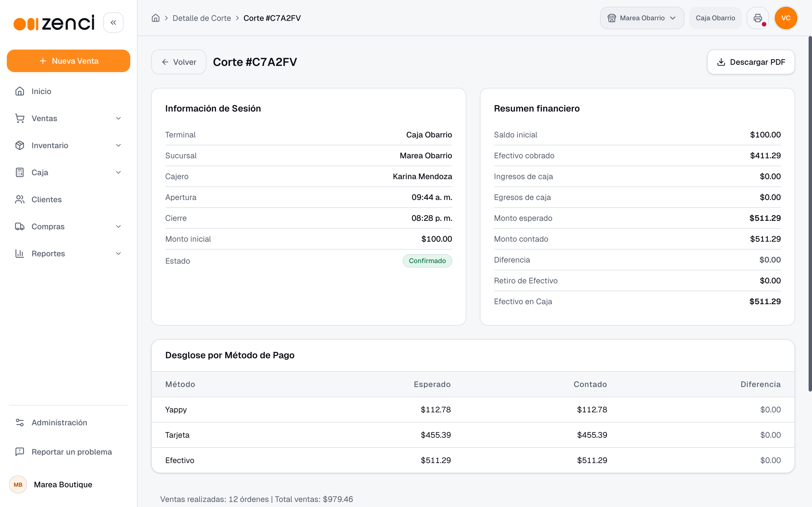The width and height of the screenshot is (812, 507).
Task: Click the Inicio house icon
Action: coord(20,91)
